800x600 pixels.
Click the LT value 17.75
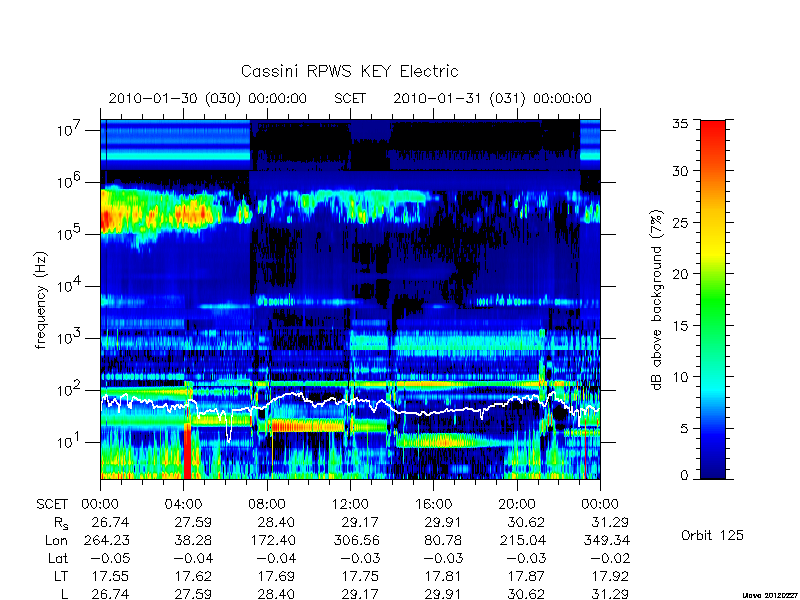pyautogui.click(x=360, y=577)
